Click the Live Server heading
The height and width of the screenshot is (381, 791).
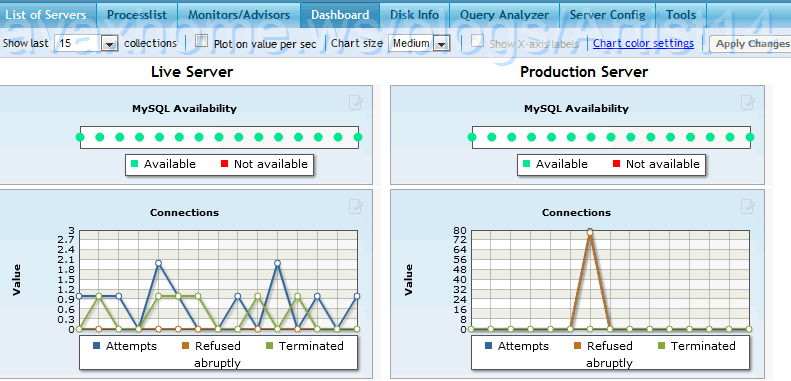click(x=192, y=72)
